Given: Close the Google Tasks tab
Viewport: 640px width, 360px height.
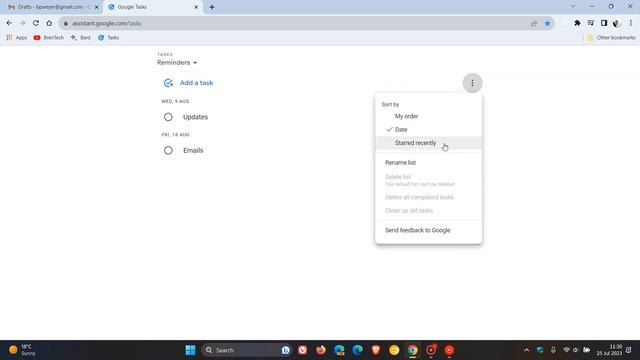Looking at the screenshot, I should pos(196,7).
